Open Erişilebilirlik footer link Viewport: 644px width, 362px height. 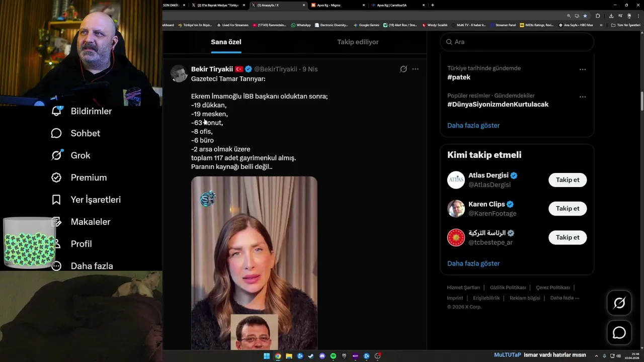[487, 298]
